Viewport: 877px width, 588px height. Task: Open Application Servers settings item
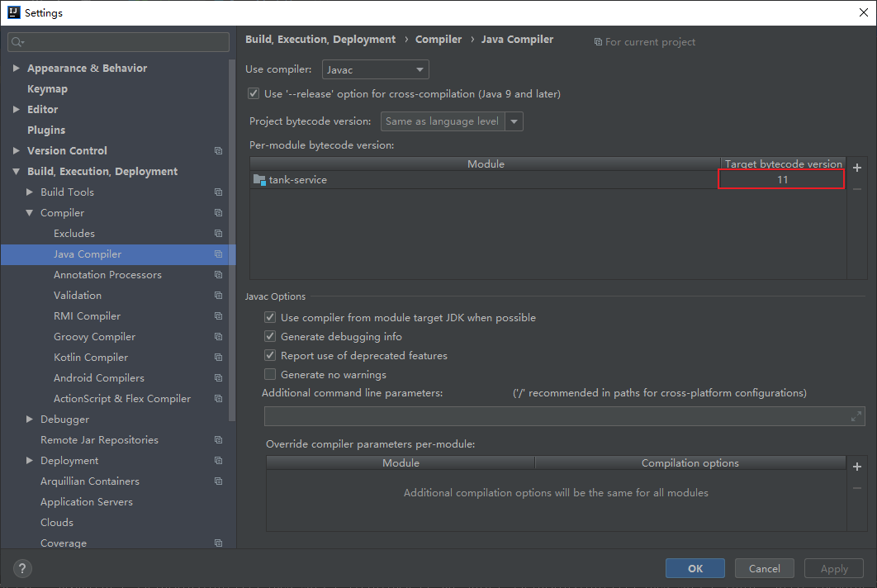[87, 502]
